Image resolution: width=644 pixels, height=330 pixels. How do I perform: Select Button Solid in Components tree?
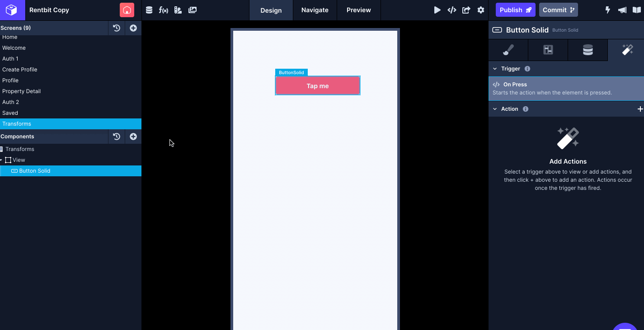71,171
